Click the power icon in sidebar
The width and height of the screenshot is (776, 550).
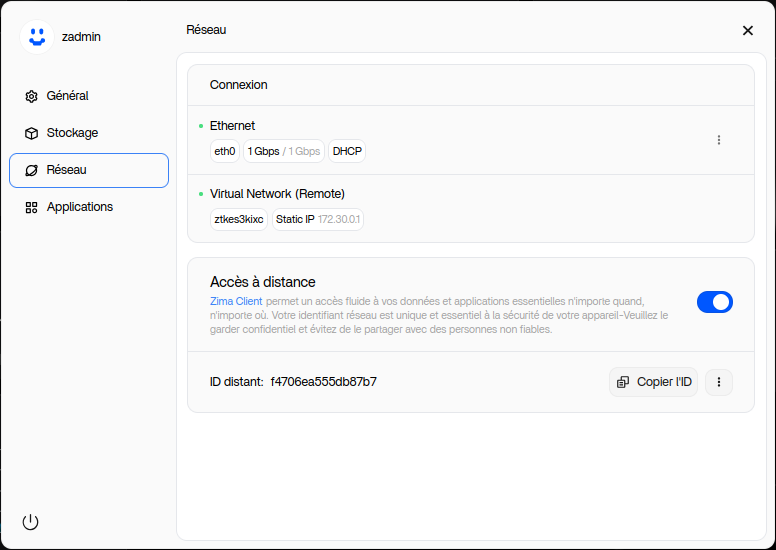(30, 522)
